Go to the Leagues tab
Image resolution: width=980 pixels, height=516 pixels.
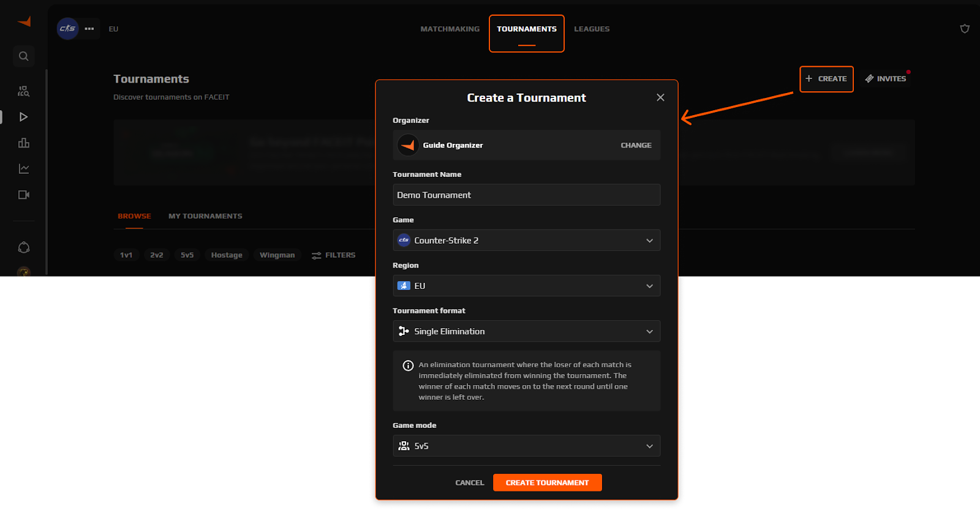click(592, 29)
